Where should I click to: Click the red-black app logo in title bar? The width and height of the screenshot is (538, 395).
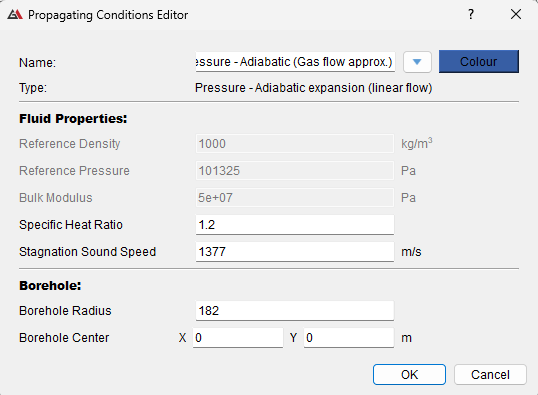click(15, 14)
